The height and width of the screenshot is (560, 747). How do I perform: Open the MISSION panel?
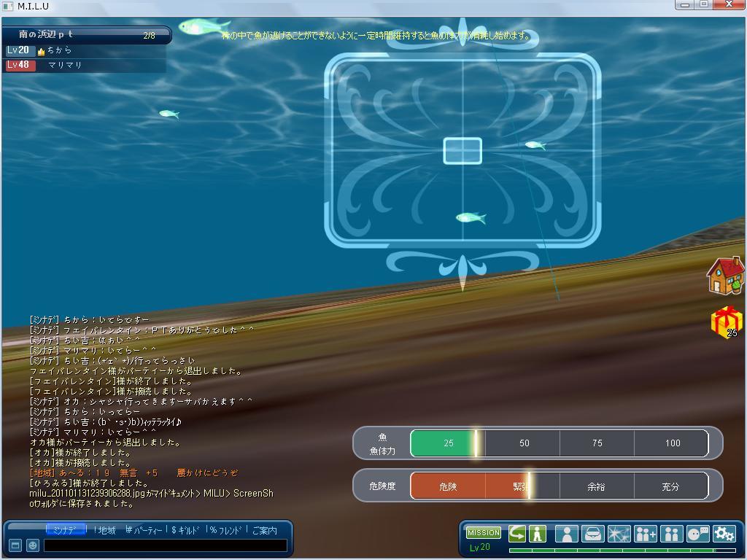(483, 533)
